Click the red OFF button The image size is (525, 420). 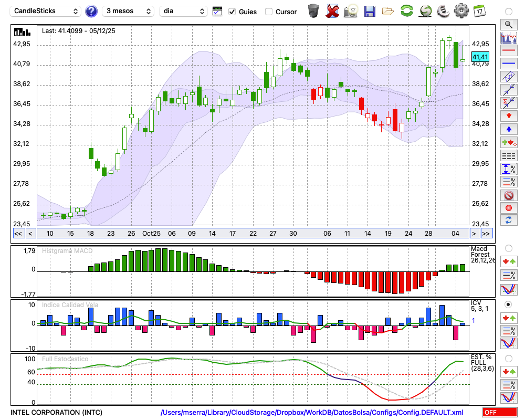(499, 413)
